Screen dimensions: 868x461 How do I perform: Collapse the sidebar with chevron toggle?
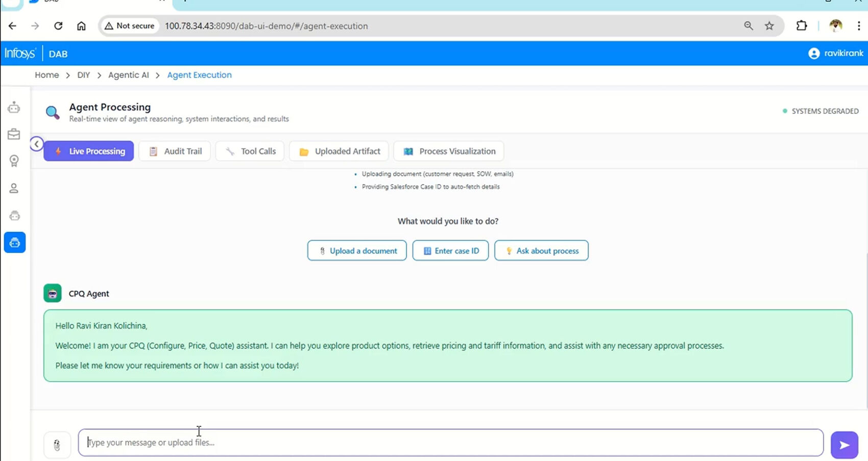[x=36, y=144]
